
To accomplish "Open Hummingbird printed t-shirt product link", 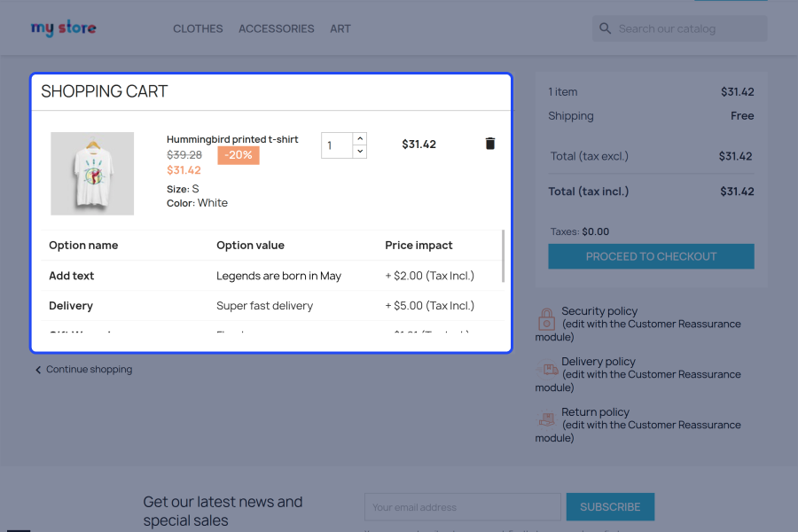I will (232, 139).
